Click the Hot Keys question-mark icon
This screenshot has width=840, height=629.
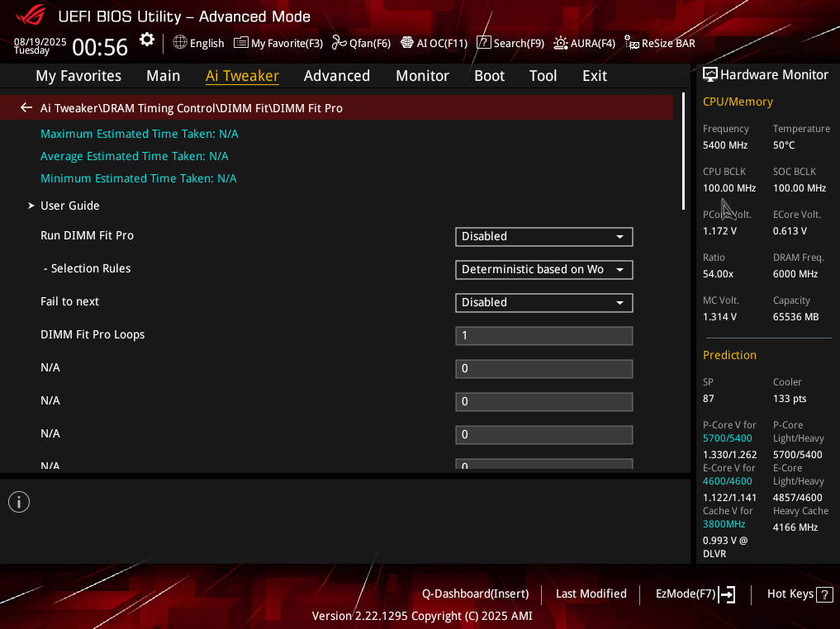tap(824, 594)
